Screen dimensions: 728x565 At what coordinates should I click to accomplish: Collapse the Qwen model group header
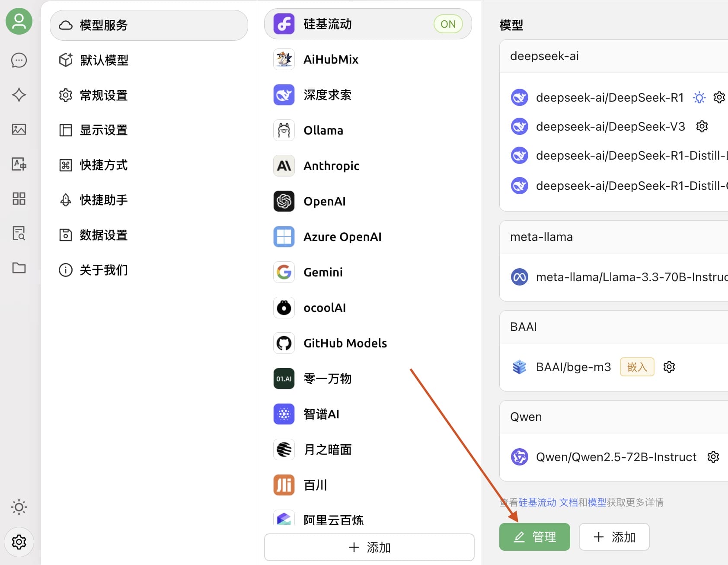tap(614, 417)
